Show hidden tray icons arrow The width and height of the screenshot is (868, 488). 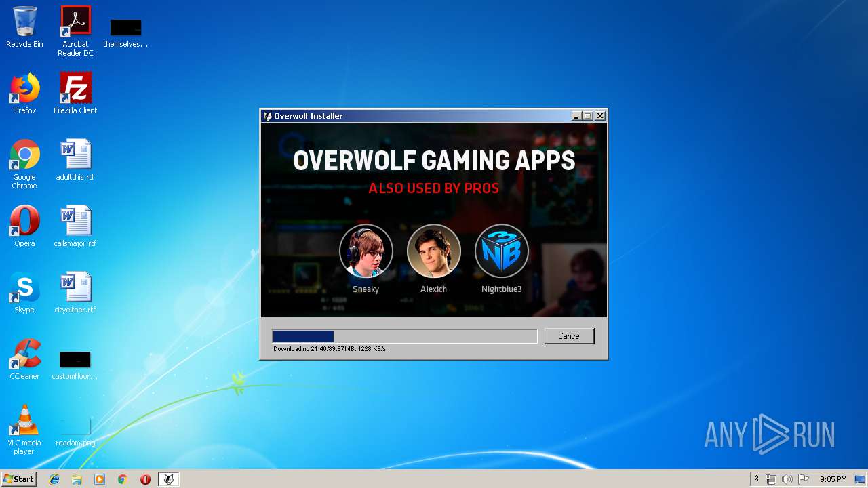pos(756,479)
